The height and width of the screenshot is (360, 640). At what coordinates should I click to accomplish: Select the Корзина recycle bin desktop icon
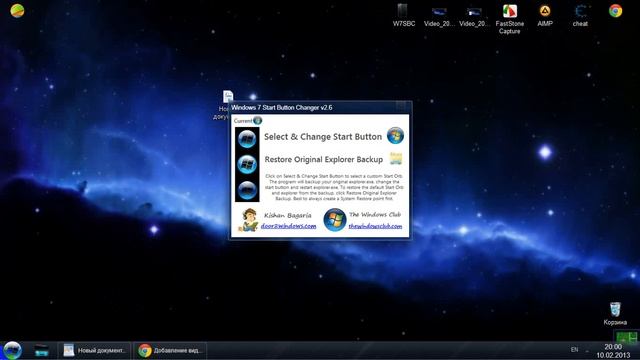click(615, 313)
